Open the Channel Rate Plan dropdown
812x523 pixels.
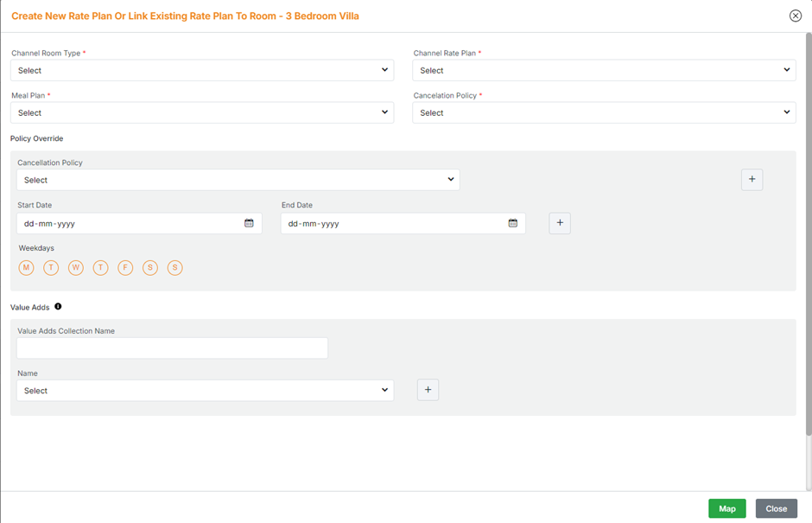[x=604, y=70]
